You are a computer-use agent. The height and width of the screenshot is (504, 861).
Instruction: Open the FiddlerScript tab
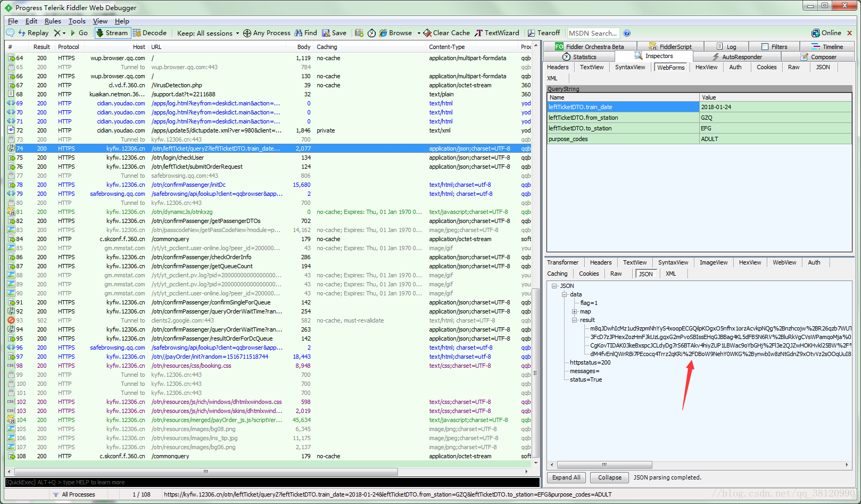[x=670, y=47]
